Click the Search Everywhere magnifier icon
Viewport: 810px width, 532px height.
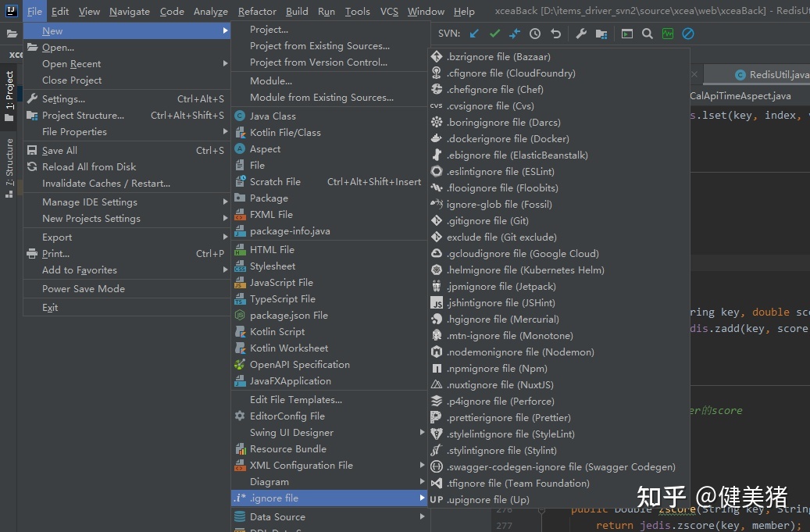click(647, 34)
